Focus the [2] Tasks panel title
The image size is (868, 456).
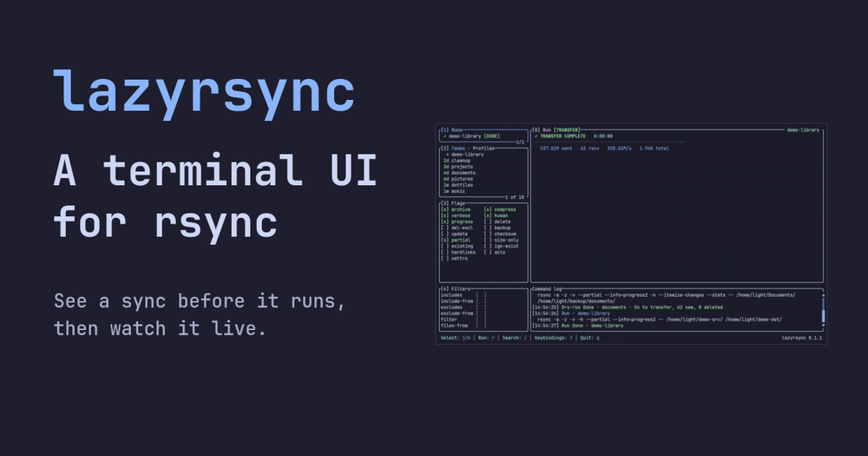point(453,149)
